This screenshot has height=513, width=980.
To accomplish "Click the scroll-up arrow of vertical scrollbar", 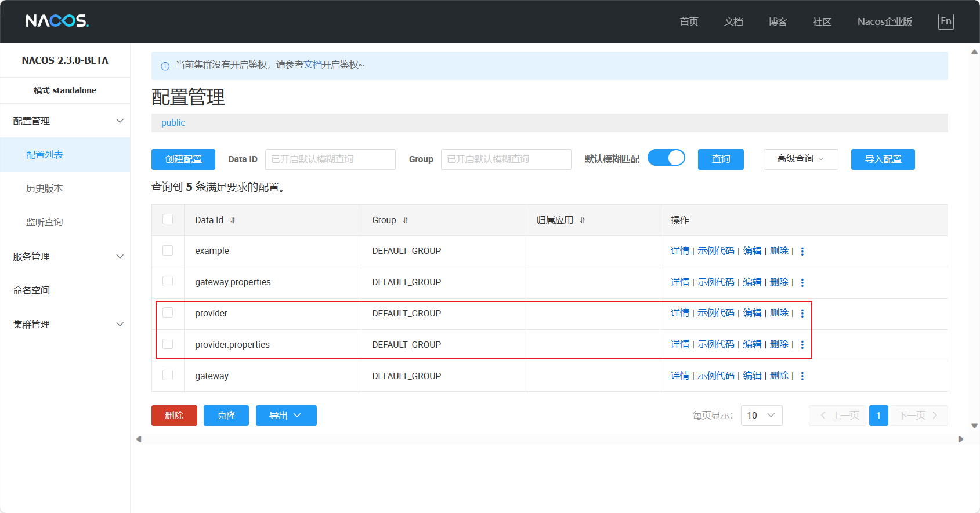I will 975,52.
